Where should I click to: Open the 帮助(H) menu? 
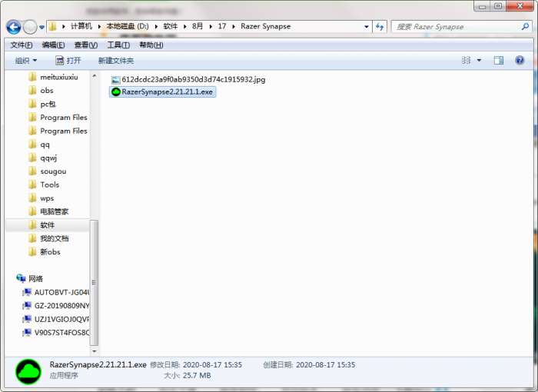coord(151,45)
